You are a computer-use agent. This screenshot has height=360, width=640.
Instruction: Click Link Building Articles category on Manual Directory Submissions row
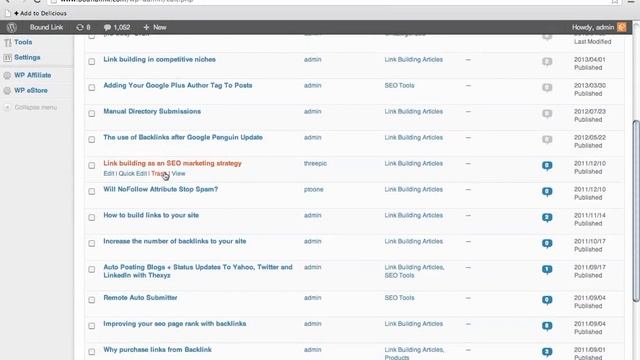413,111
